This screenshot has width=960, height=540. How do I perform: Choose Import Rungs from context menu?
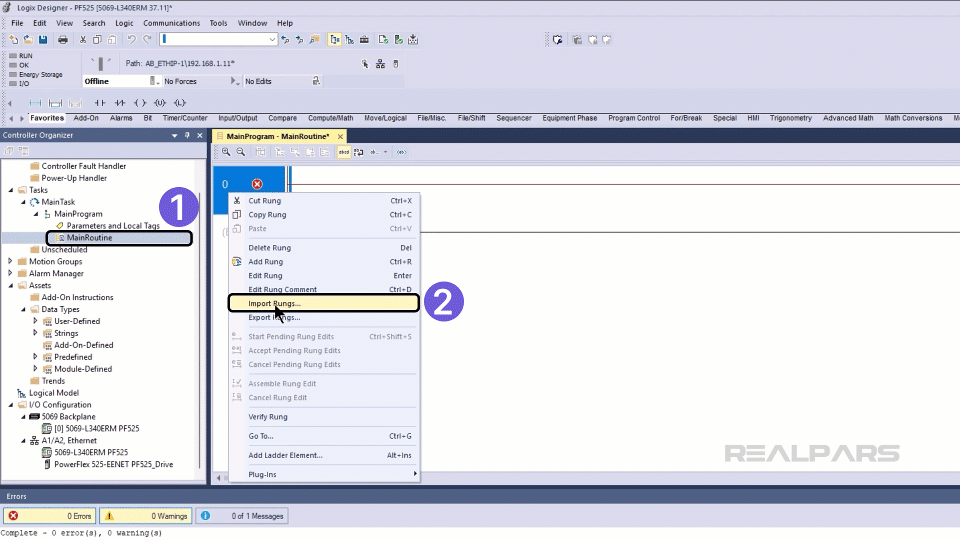click(324, 304)
